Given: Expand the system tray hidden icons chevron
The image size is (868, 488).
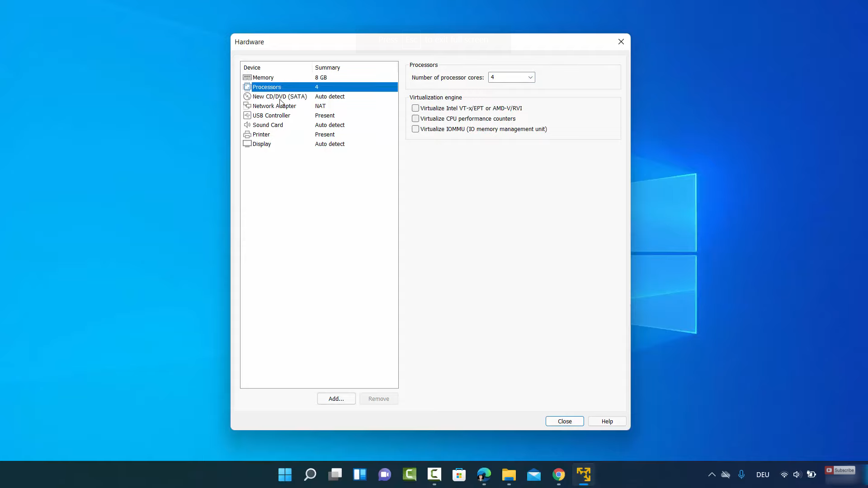Looking at the screenshot, I should (x=712, y=474).
